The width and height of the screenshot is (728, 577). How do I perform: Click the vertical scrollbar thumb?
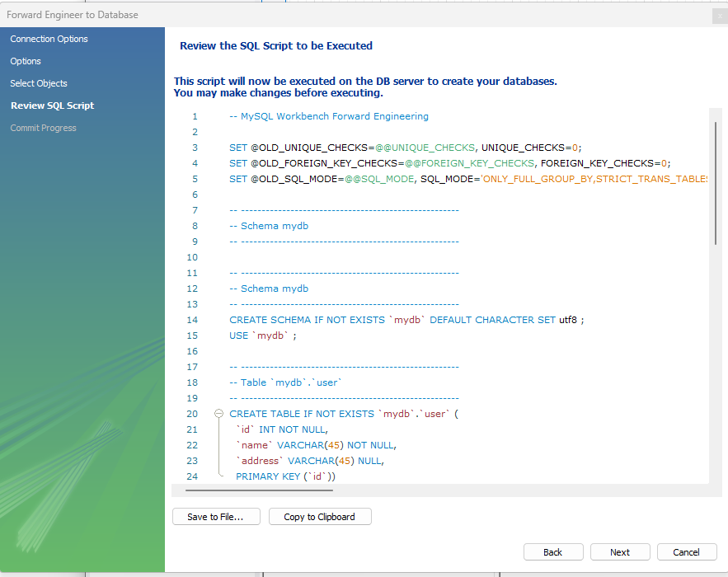716,183
